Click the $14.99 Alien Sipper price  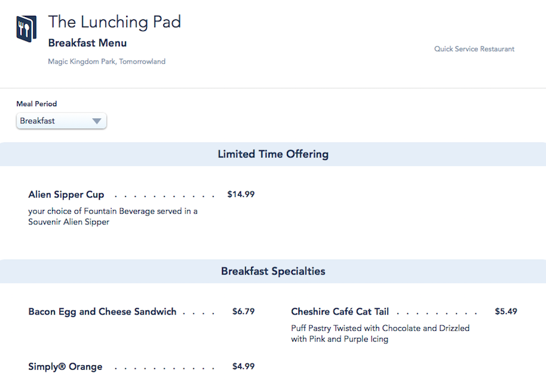pos(241,195)
